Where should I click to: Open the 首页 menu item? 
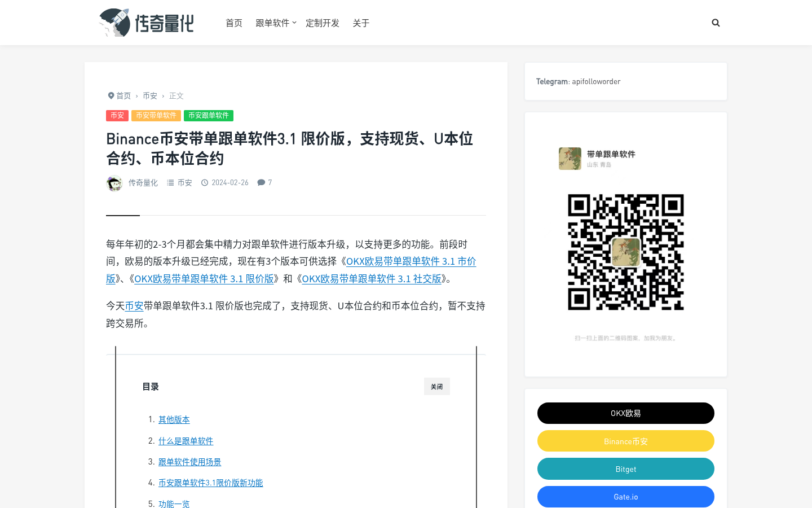[x=234, y=23]
